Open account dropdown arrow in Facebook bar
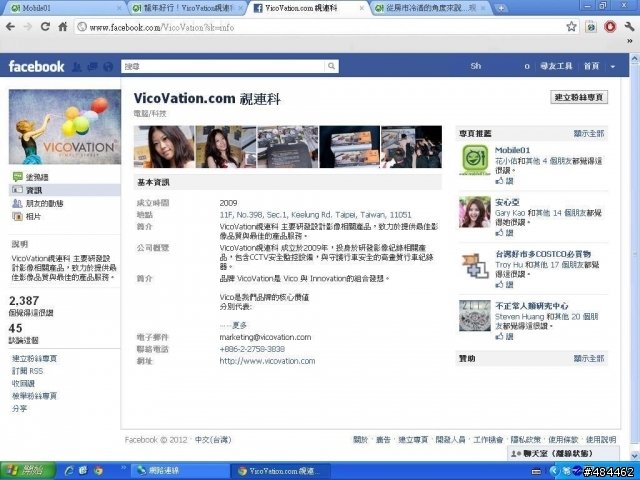 pyautogui.click(x=613, y=67)
